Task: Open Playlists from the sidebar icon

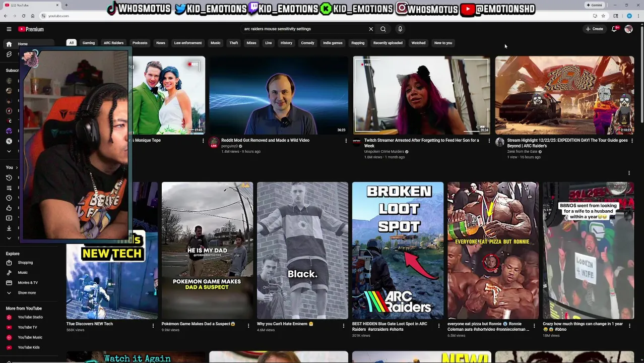Action: [x=9, y=188]
